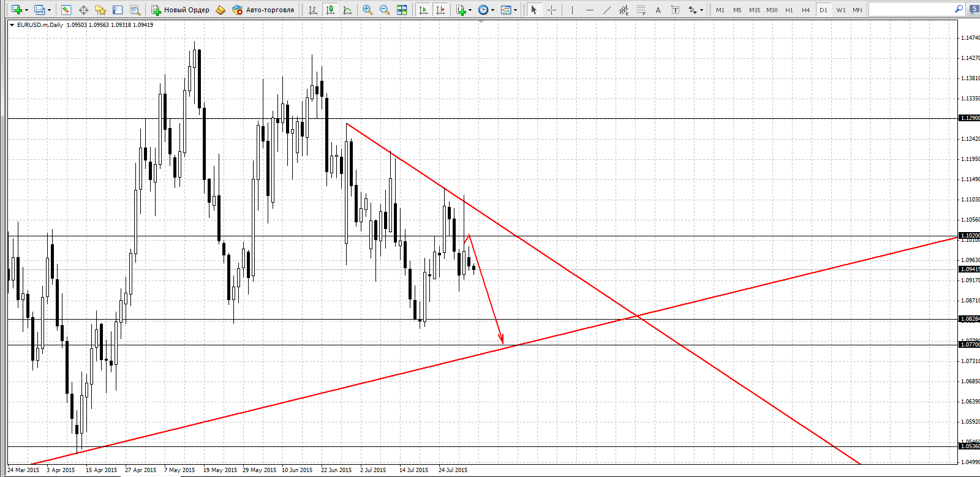The width and height of the screenshot is (980, 477).
Task: Expand the Arrows tool dropdown arrow
Action: tap(701, 10)
